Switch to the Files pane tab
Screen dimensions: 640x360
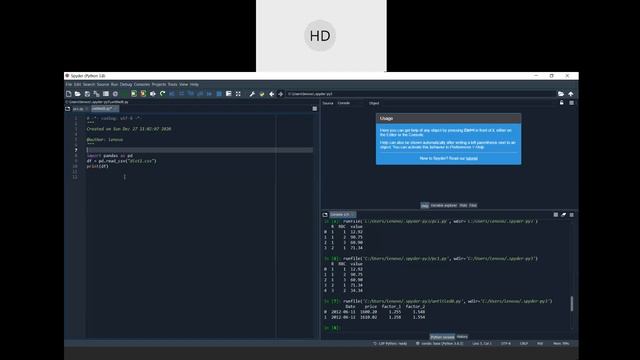coord(473,205)
